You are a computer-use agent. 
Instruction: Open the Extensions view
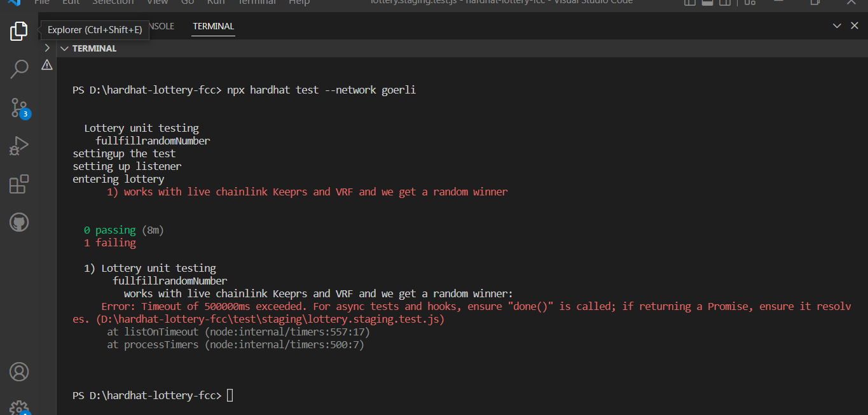click(19, 184)
